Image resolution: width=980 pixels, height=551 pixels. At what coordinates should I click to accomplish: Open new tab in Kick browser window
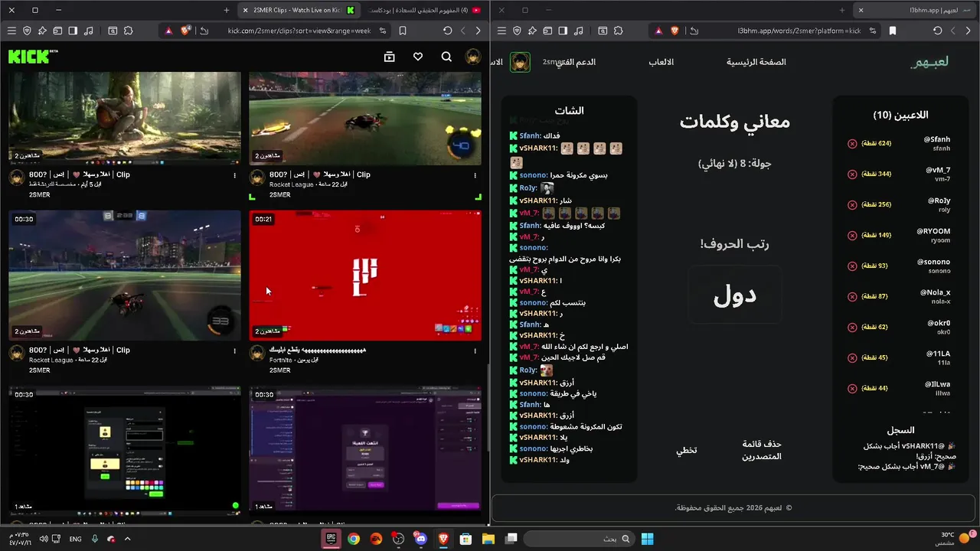[226, 10]
